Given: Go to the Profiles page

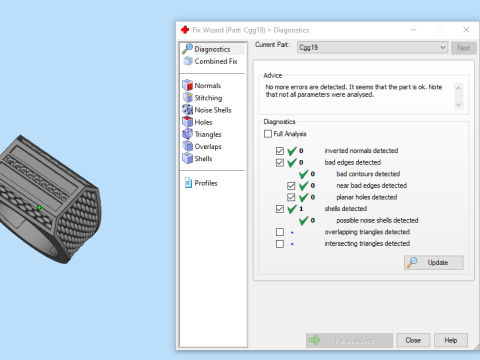Looking at the screenshot, I should [x=206, y=183].
